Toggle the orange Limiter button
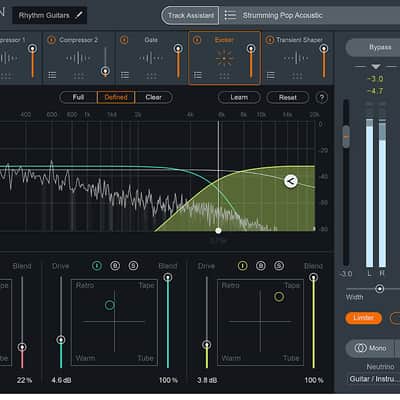Image resolution: width=400 pixels, height=400 pixels. (x=363, y=318)
